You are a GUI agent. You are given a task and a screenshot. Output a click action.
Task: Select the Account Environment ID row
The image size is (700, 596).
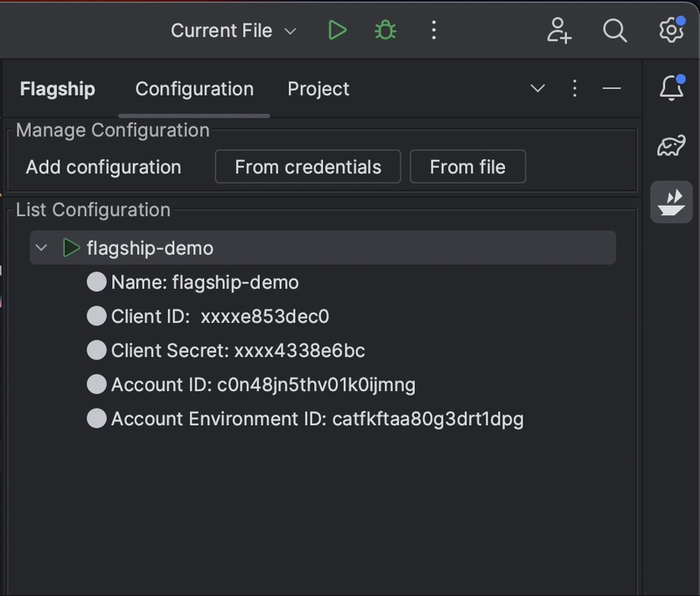tap(317, 419)
